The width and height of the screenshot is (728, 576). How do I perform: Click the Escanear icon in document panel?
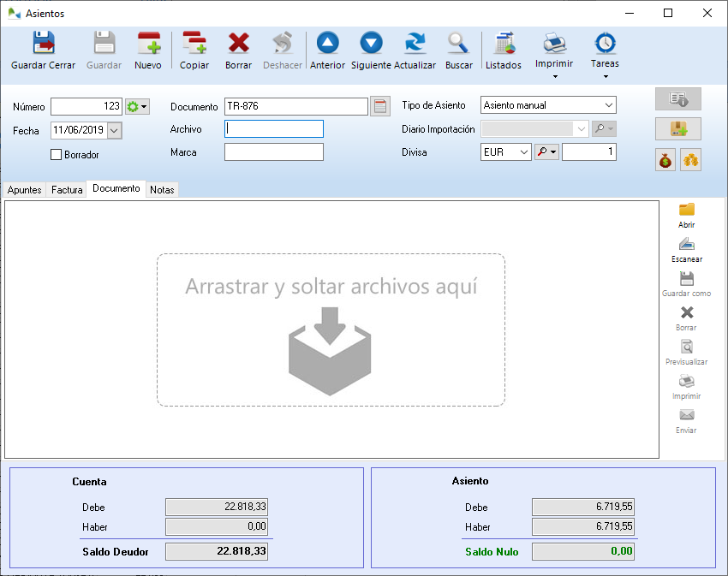point(686,246)
